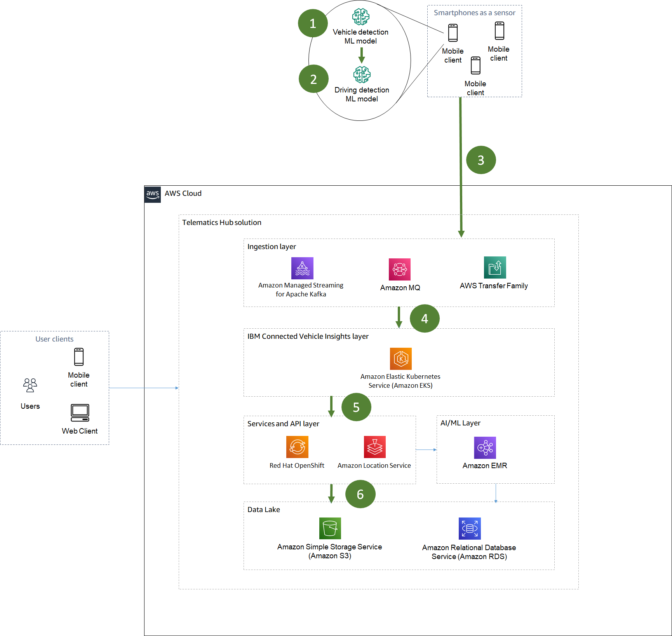Click the AWS Transfer Family icon

(x=495, y=267)
